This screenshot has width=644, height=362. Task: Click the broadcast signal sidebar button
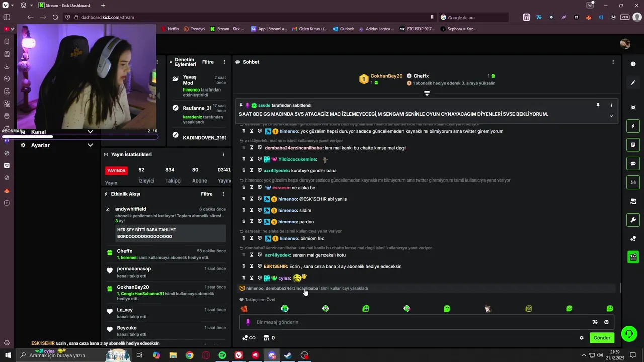click(633, 182)
